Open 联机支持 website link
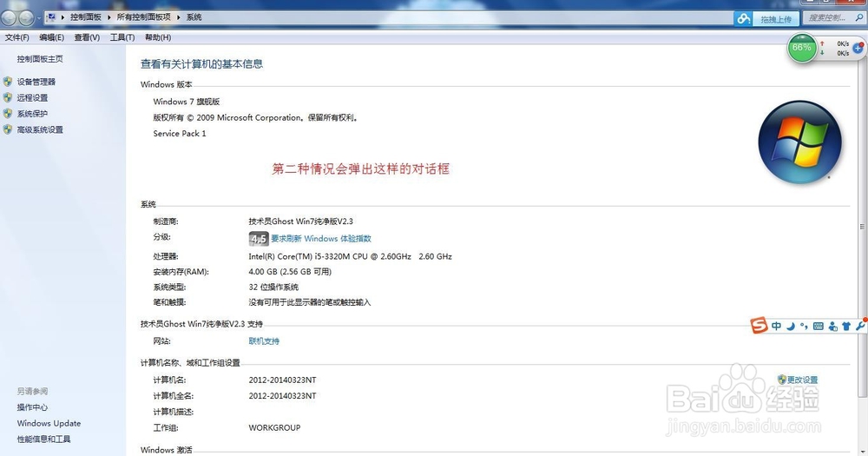The height and width of the screenshot is (456, 868). click(x=264, y=341)
